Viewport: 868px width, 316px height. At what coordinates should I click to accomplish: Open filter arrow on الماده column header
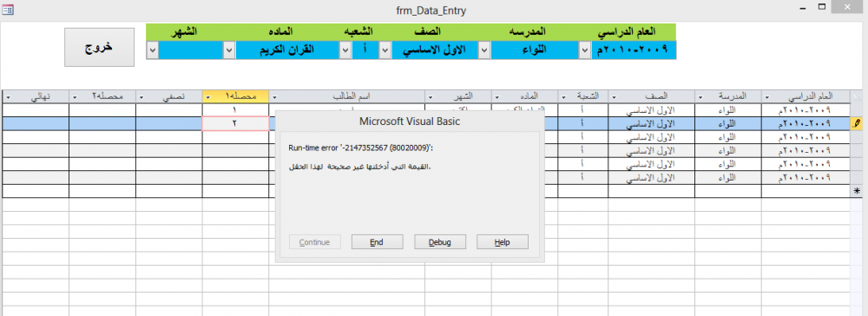[497, 97]
